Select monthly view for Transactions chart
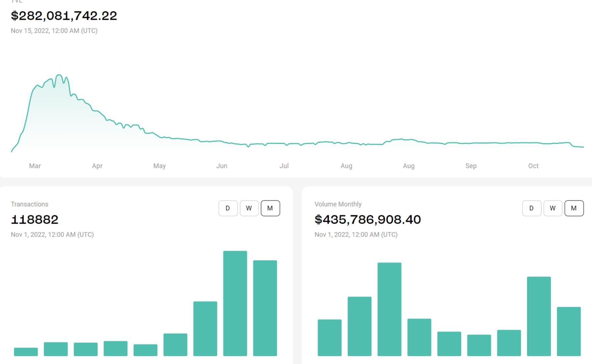Viewport: 592px width, 364px height. click(x=270, y=208)
